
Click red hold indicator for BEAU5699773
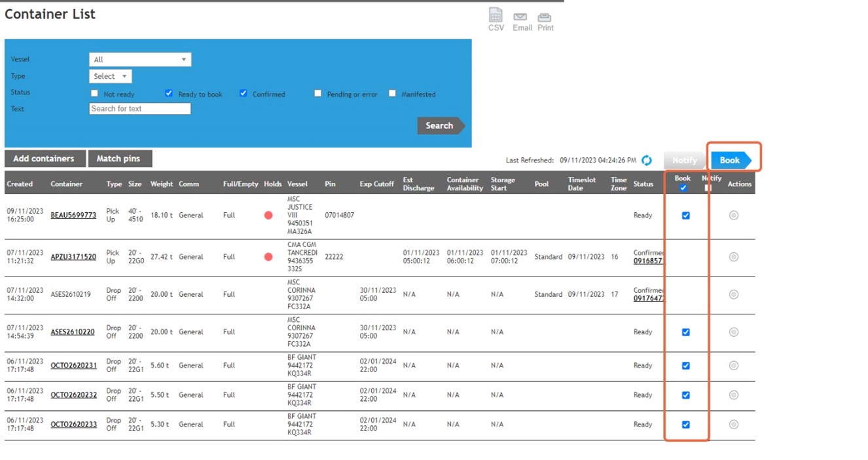click(268, 216)
